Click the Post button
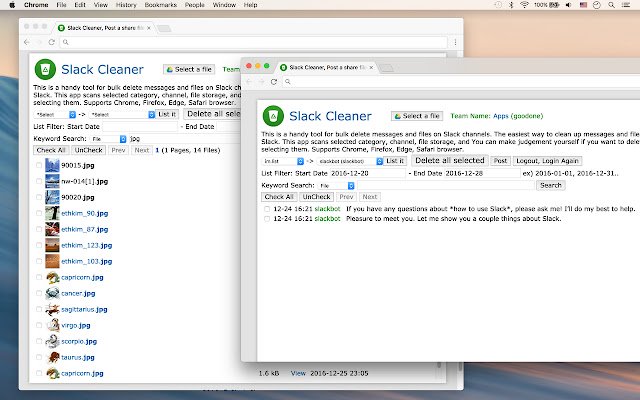Screen dimensions: 640x400 (x=500, y=161)
